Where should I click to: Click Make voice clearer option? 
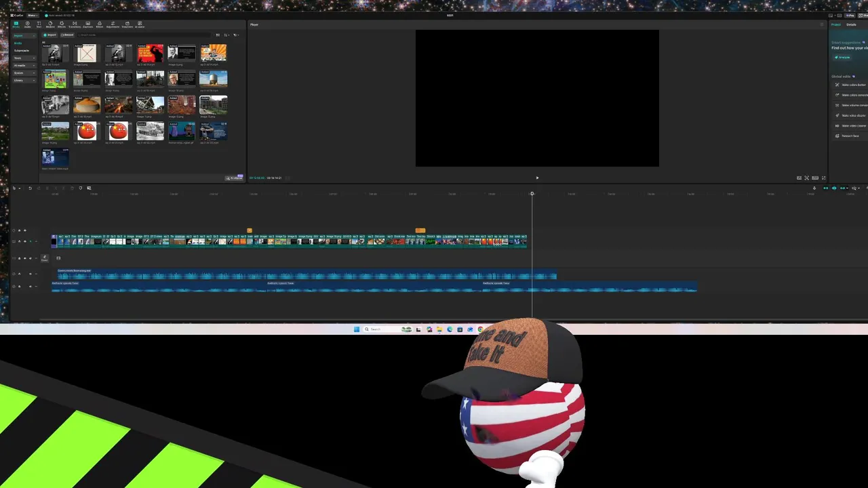point(850,115)
